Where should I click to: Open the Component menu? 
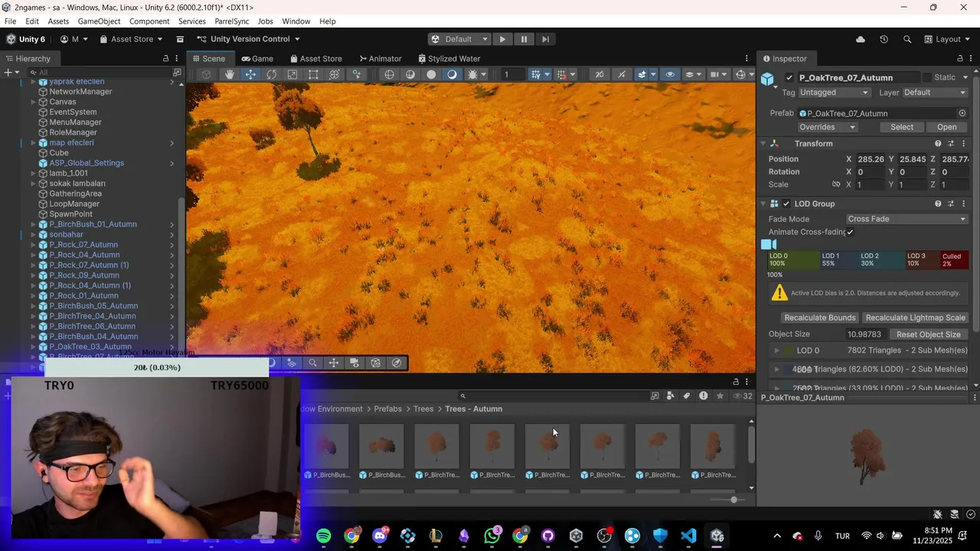pyautogui.click(x=149, y=21)
